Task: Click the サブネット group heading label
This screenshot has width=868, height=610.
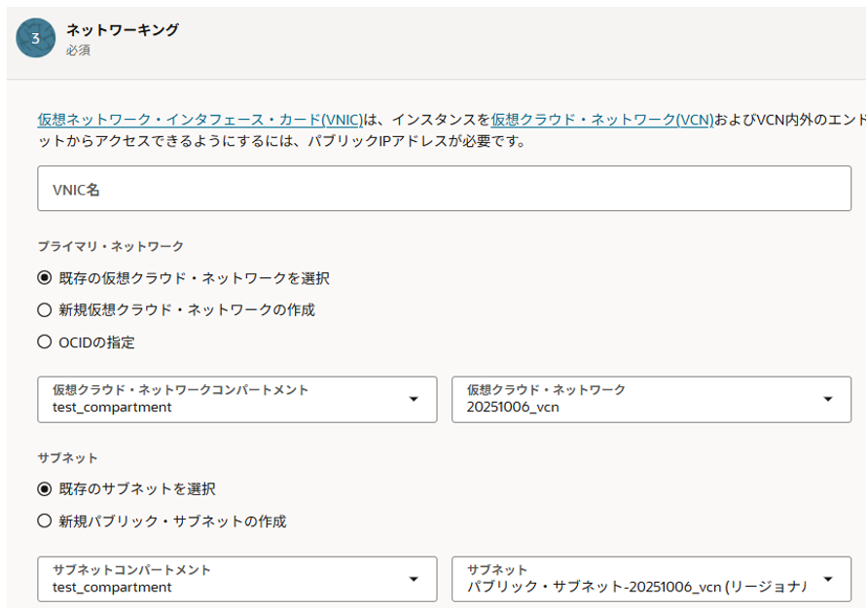Action: click(68, 457)
